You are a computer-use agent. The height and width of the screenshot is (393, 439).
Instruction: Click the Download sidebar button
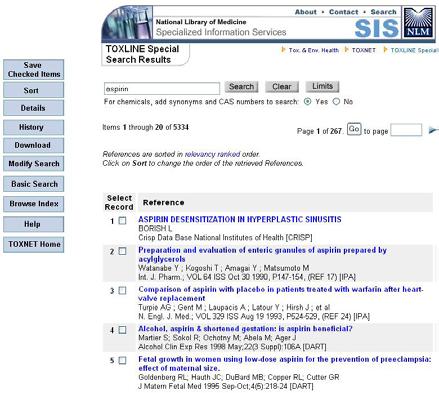pyautogui.click(x=34, y=145)
